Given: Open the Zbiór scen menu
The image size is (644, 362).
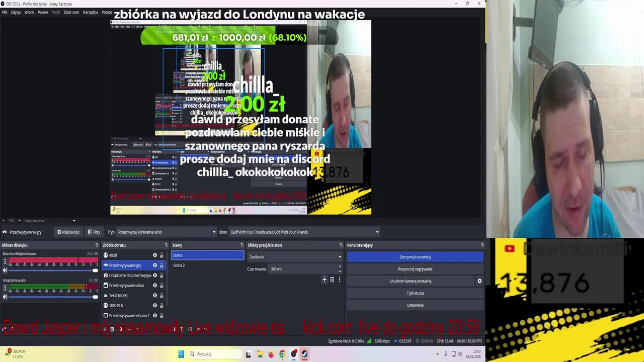Looking at the screenshot, I should pos(71,12).
